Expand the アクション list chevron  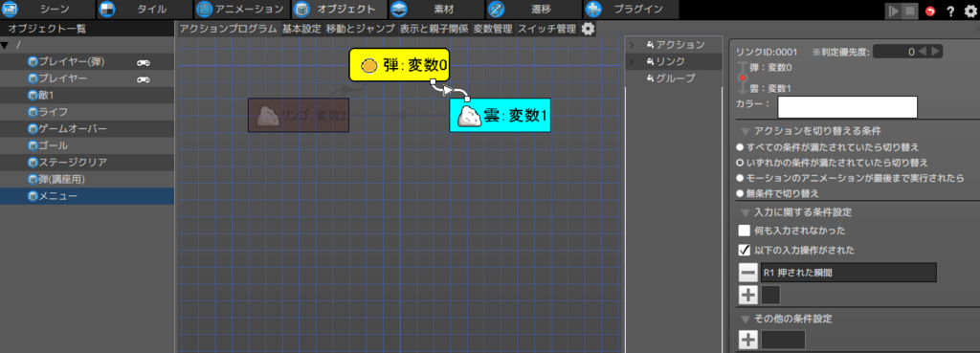(632, 45)
